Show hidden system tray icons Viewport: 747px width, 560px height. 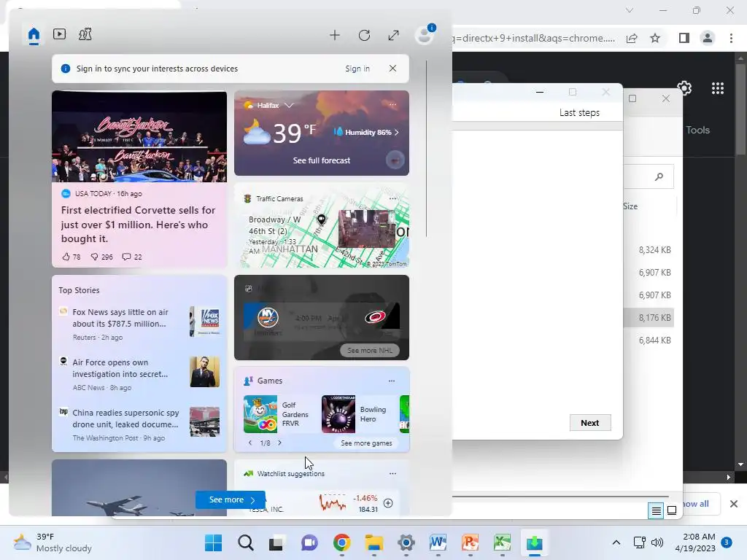click(616, 542)
